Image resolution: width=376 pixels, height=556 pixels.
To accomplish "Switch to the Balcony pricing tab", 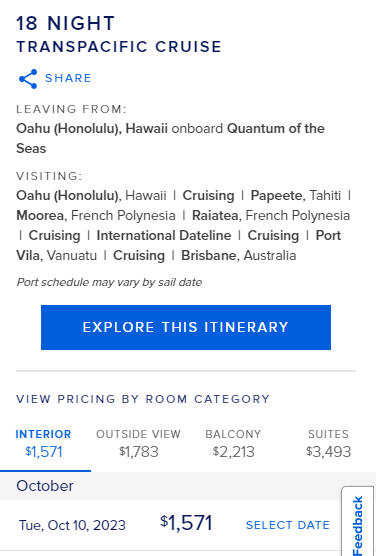I will click(233, 444).
